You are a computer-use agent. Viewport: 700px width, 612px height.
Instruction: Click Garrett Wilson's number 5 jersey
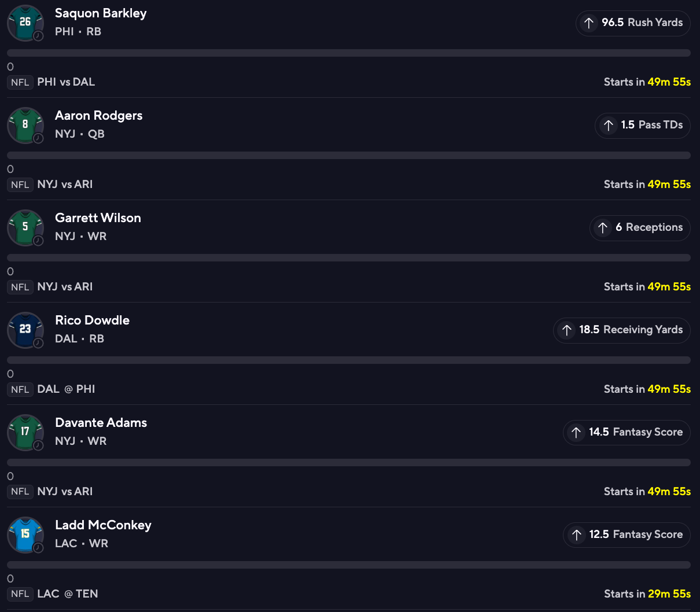click(25, 227)
